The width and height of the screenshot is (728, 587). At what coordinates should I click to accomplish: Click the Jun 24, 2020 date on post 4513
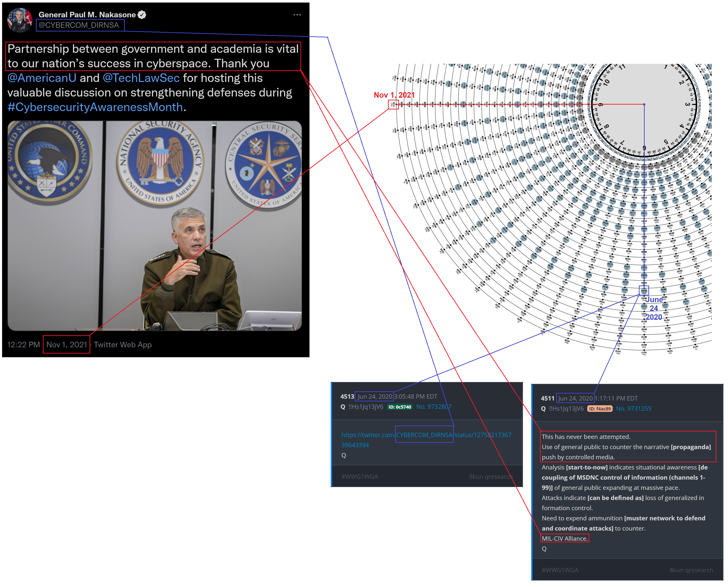click(375, 396)
